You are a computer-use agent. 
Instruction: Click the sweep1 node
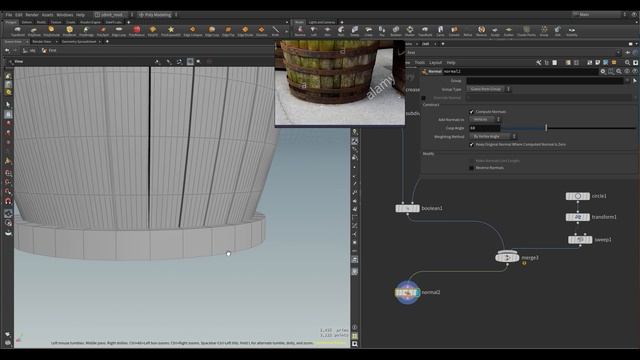click(580, 240)
